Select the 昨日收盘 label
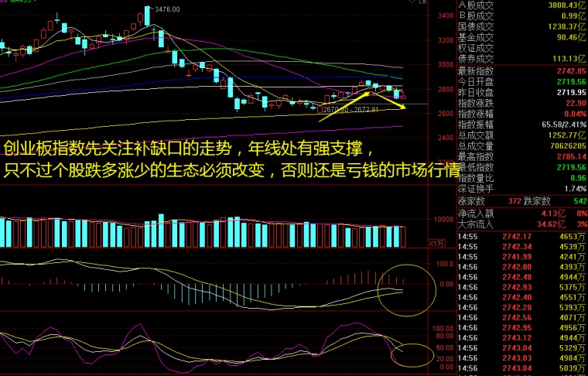The height and width of the screenshot is (376, 588). click(x=476, y=92)
